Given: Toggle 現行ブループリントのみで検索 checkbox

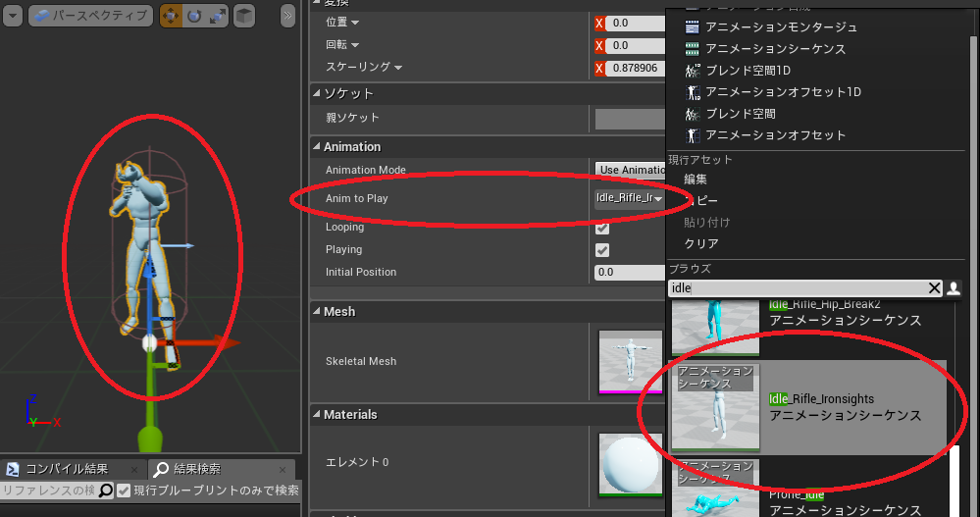Looking at the screenshot, I should pyautogui.click(x=124, y=491).
